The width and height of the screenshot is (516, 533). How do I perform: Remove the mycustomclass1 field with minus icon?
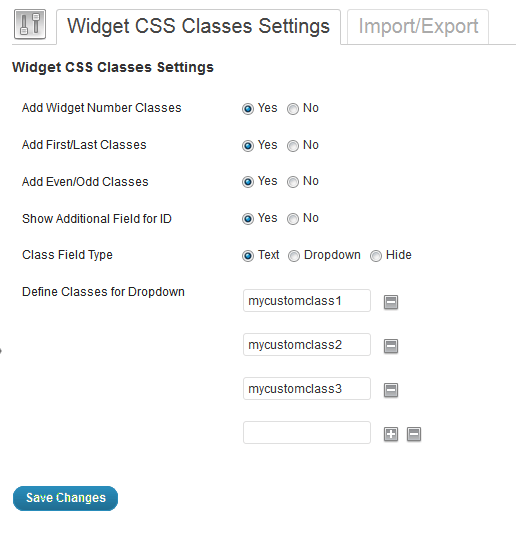coord(391,302)
